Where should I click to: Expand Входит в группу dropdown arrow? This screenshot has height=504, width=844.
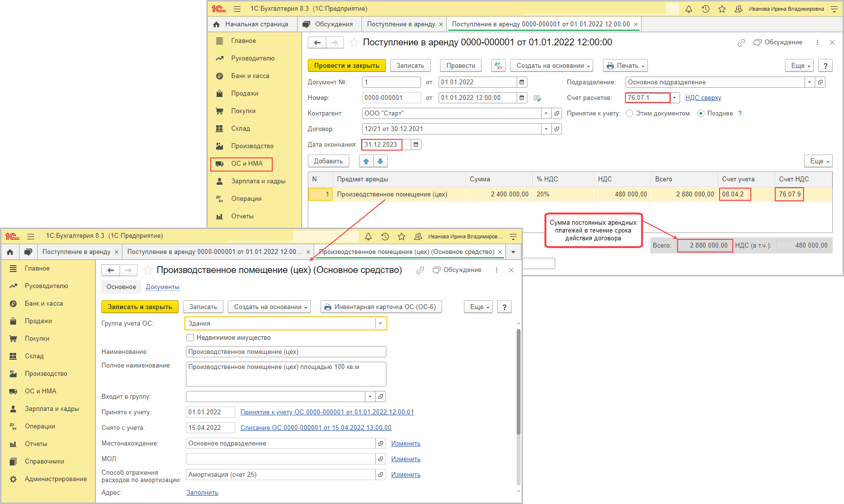[370, 397]
